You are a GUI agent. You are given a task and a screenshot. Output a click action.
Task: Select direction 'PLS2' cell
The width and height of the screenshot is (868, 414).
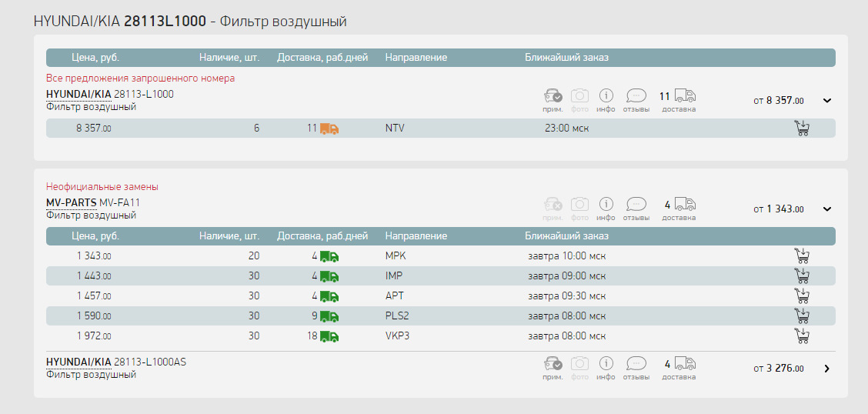click(x=396, y=316)
